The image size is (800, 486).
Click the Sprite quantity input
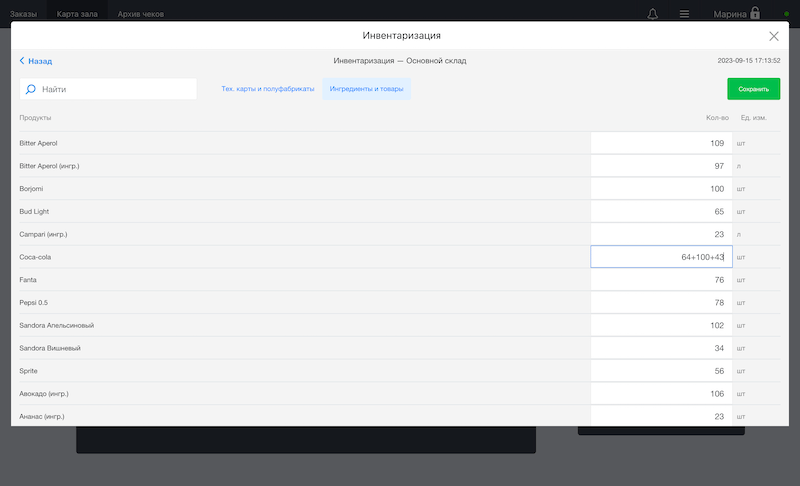pyautogui.click(x=660, y=371)
